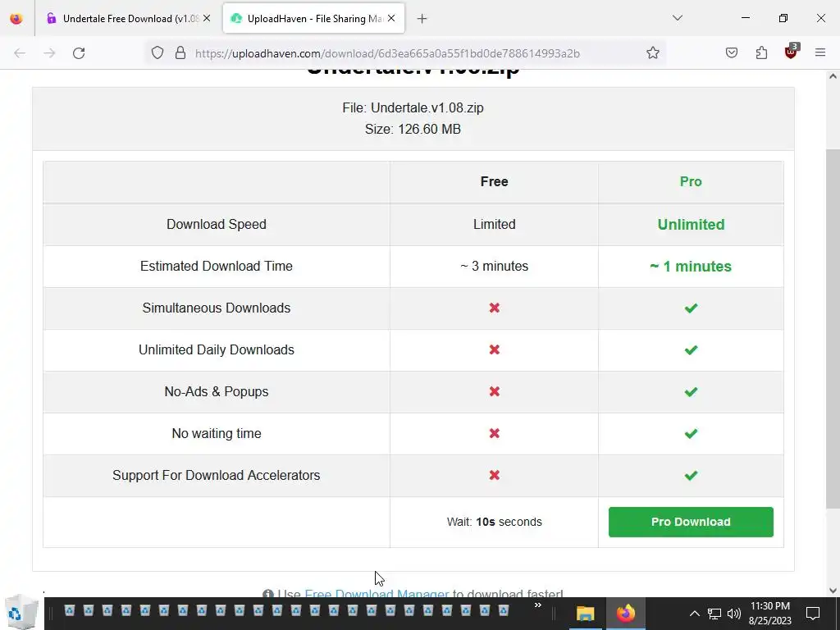Click green check for No-Ads & Popups
The image size is (840, 630).
(691, 391)
